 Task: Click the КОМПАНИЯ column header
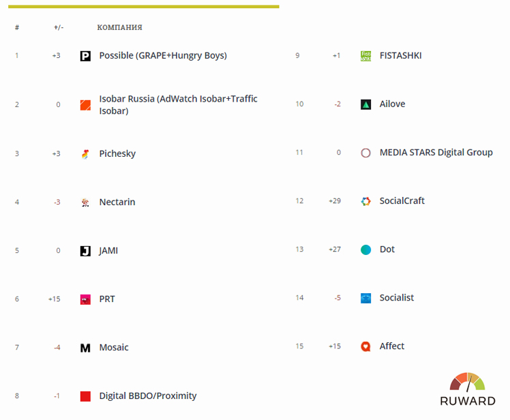pyautogui.click(x=120, y=27)
